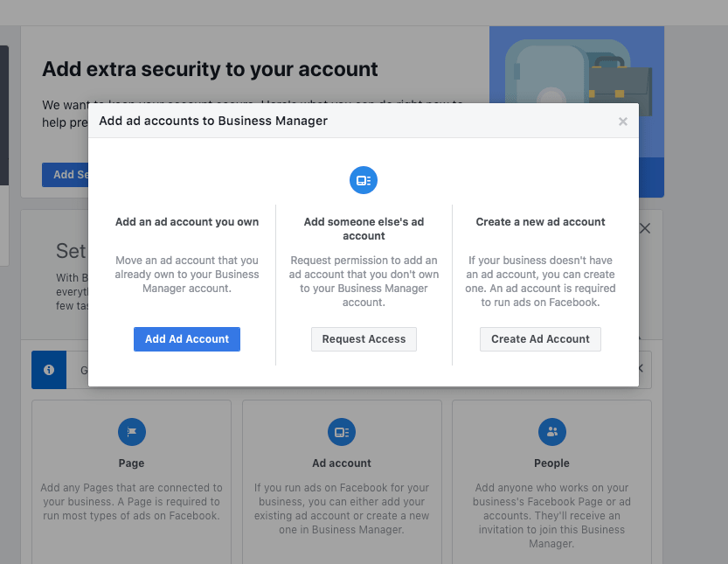Select the People card heading
The width and height of the screenshot is (728, 564).
(x=551, y=463)
